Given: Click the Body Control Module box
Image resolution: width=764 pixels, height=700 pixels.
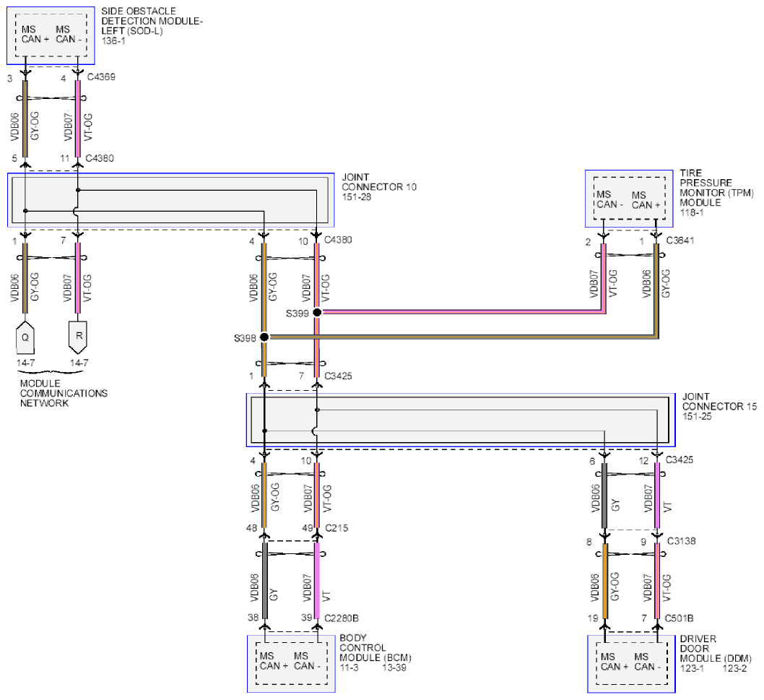Looking at the screenshot, I should [292, 661].
